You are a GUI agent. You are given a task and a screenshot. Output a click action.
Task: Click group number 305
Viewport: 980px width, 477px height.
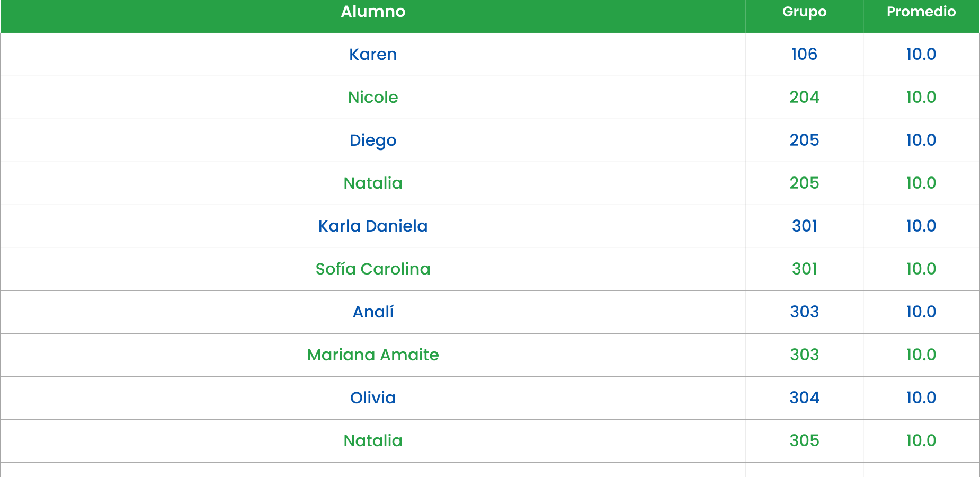(804, 441)
